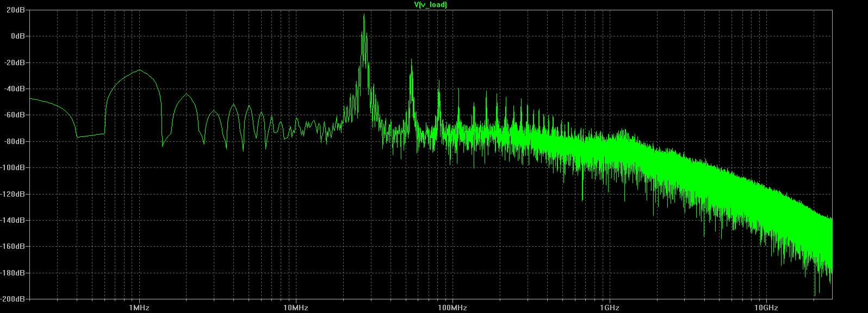Click the -120dB vertical axis label
868x313 pixels.
point(14,194)
